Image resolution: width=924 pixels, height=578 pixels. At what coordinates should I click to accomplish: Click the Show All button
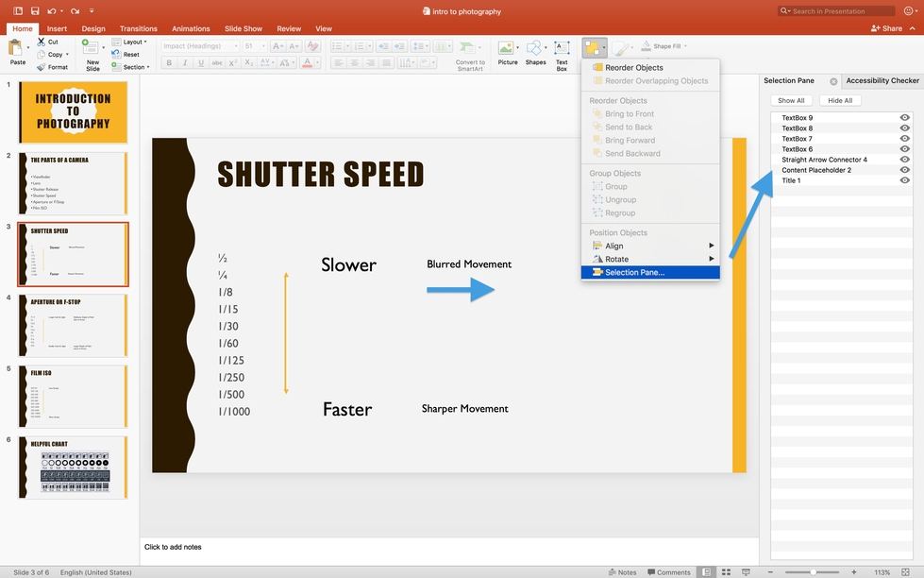pyautogui.click(x=791, y=100)
